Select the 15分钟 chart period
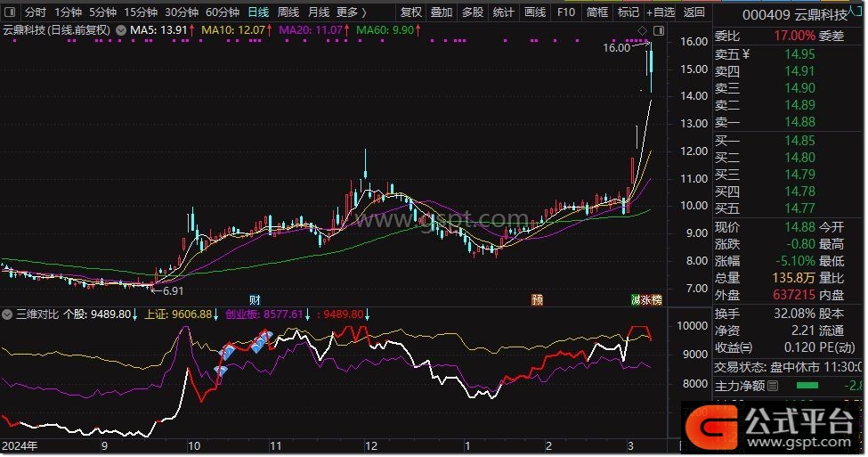Viewport: 868px width, 457px height. [141, 12]
